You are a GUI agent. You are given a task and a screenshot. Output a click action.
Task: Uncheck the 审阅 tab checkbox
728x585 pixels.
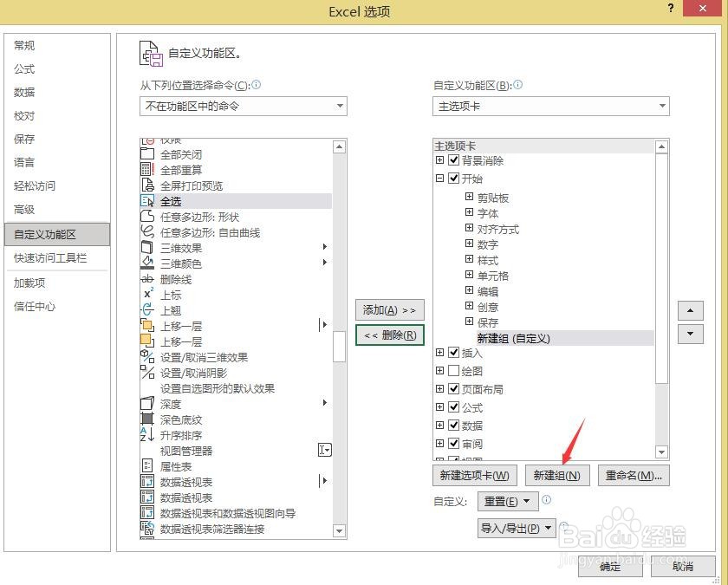[x=453, y=443]
